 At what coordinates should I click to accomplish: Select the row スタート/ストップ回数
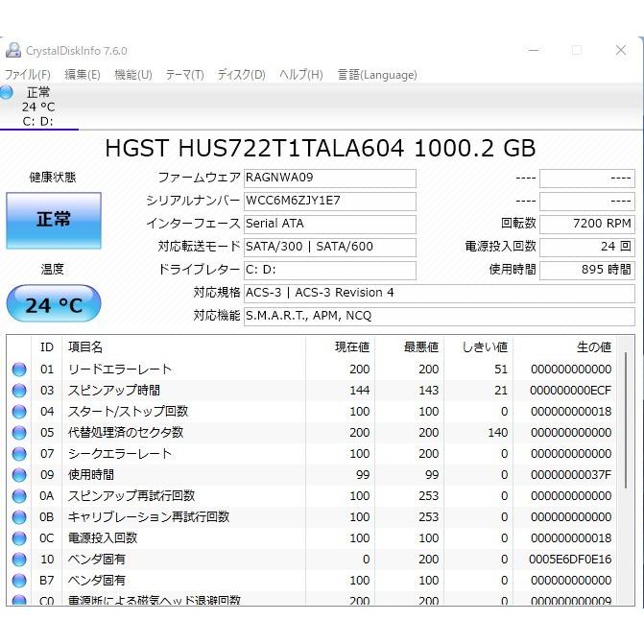(x=312, y=412)
